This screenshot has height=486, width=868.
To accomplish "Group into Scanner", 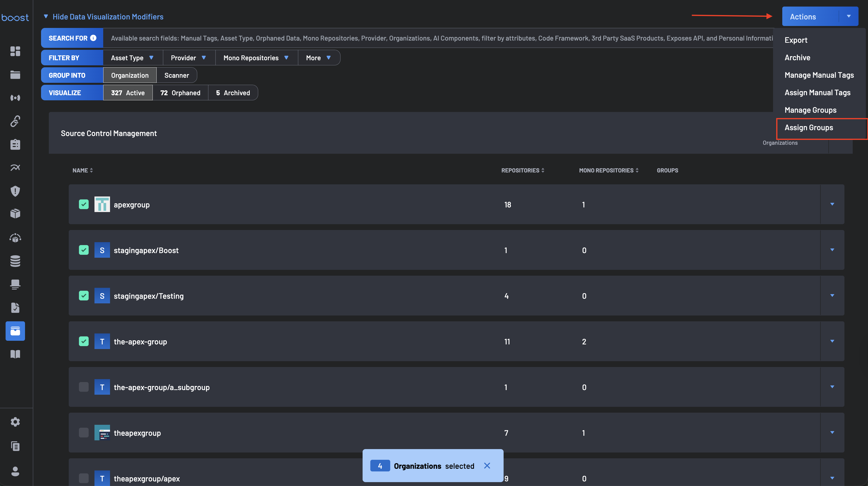I will [x=177, y=75].
